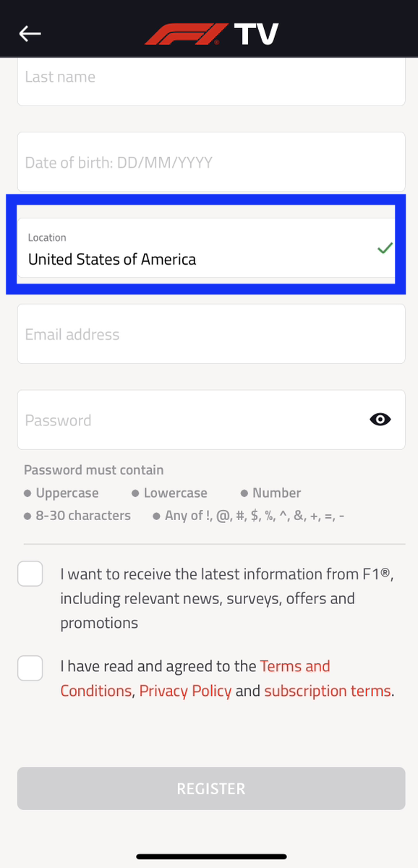Click the green checkmark in Location field
418x868 pixels.
385,248
